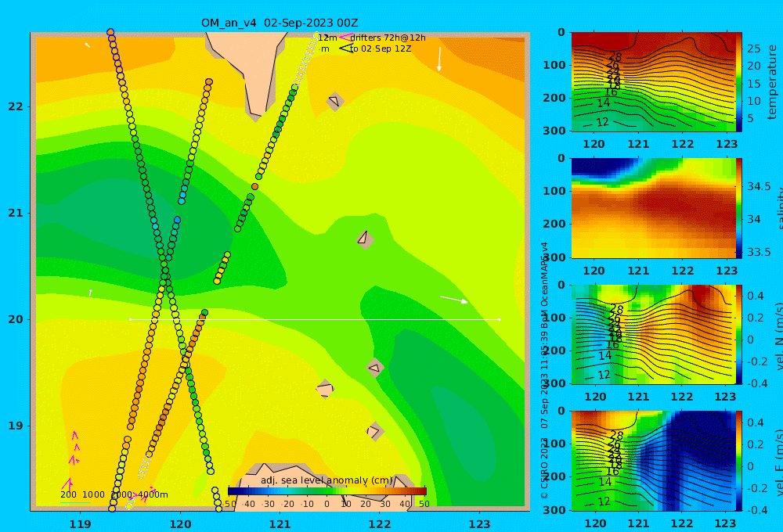783x532 pixels.
Task: Click the '12' contour label in temperature panel
Action: click(x=603, y=122)
